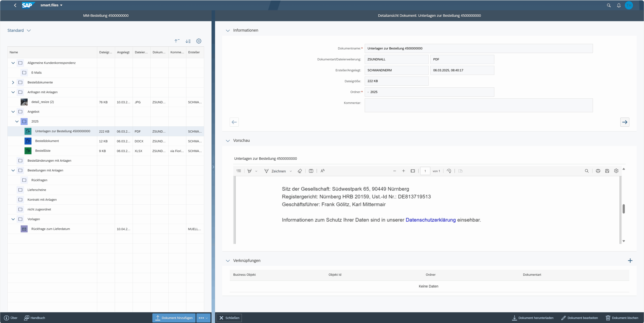Click the PDF preview vertical scrollbar thumb
644x323 pixels.
[x=624, y=209]
